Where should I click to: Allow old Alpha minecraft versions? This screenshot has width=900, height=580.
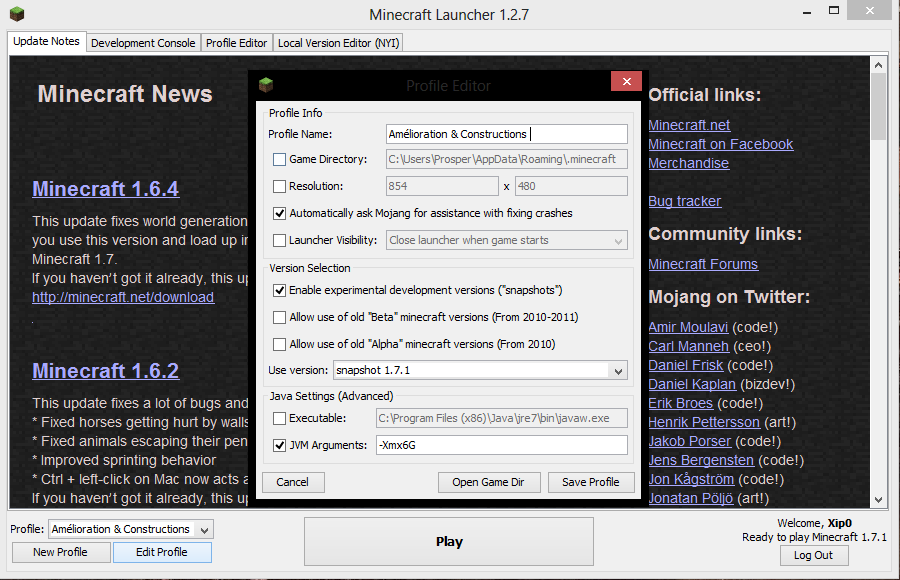[280, 344]
